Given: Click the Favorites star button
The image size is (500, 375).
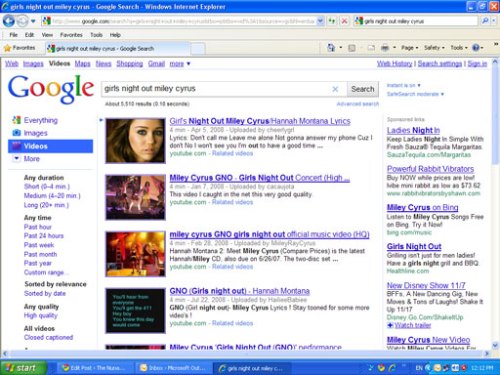Looking at the screenshot, I should point(19,48).
